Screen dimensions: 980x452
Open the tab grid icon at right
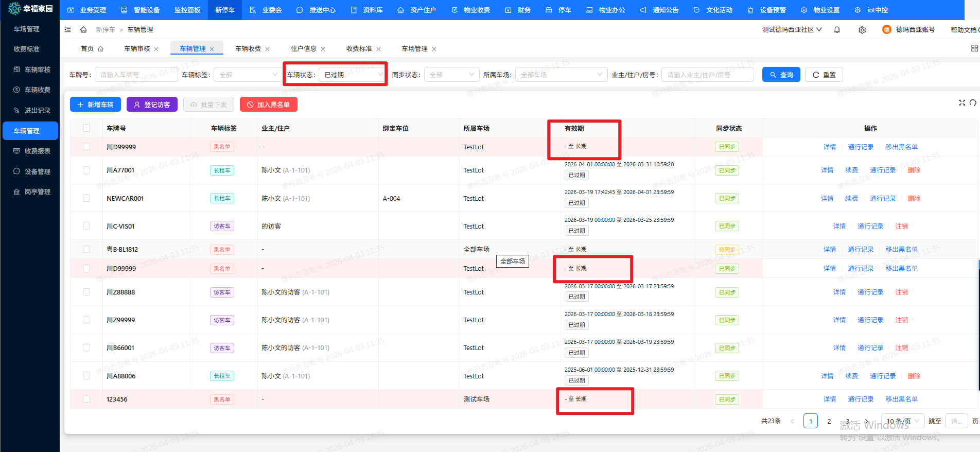[974, 48]
